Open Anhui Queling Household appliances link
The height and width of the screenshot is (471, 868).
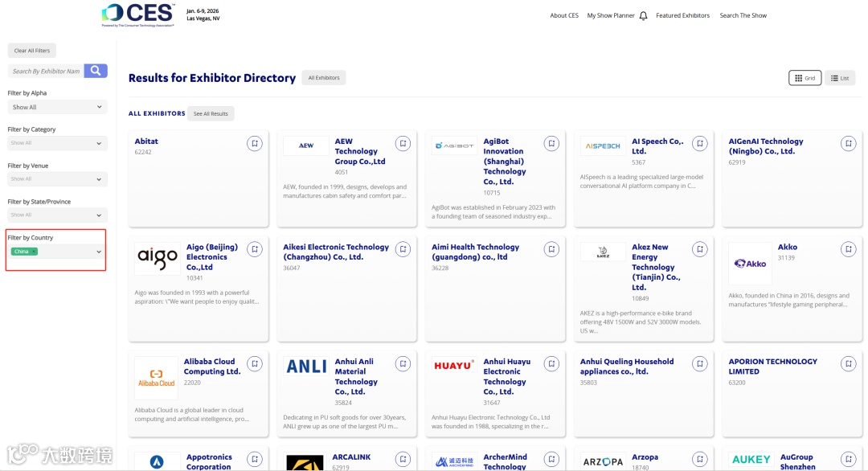[627, 367]
